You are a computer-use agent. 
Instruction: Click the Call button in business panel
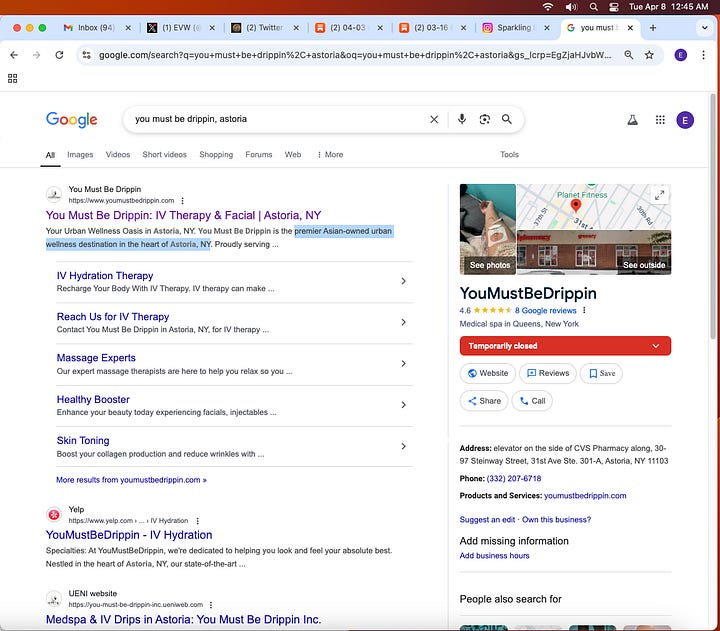[x=532, y=401]
